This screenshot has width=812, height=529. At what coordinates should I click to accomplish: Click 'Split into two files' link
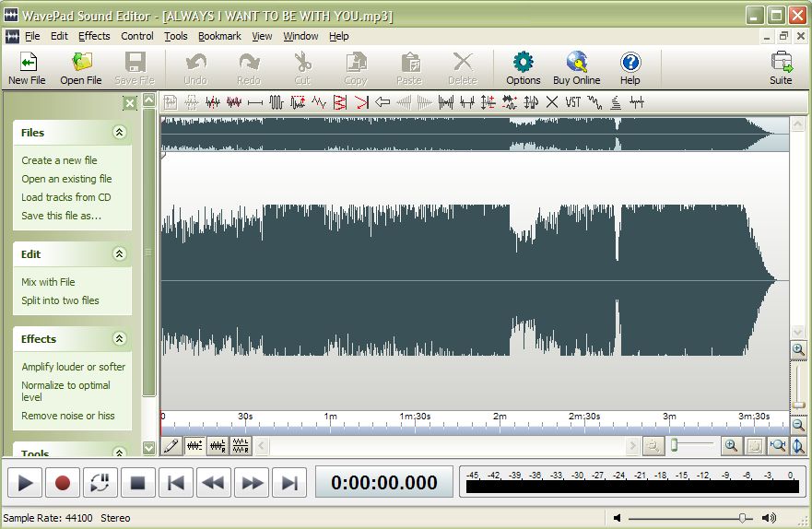[x=60, y=300]
